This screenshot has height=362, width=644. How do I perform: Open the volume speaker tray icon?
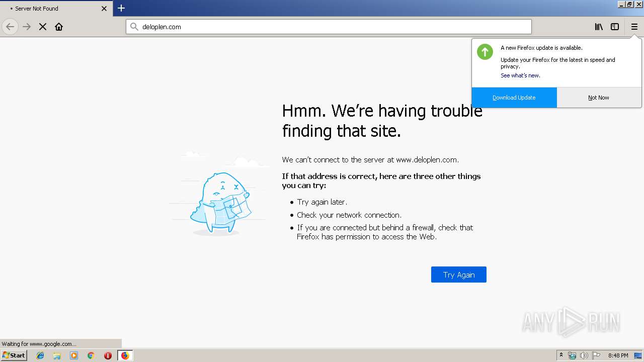584,355
